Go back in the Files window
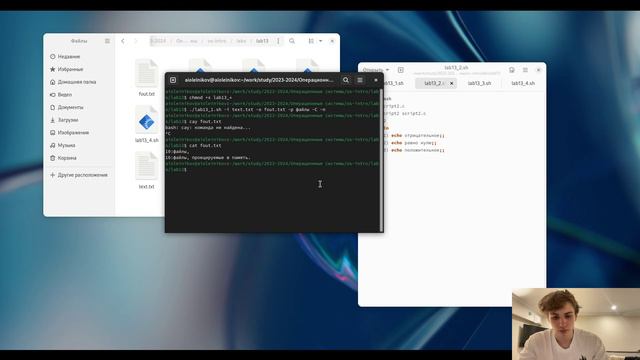Viewport: 640px width, 360px height. 123,41
